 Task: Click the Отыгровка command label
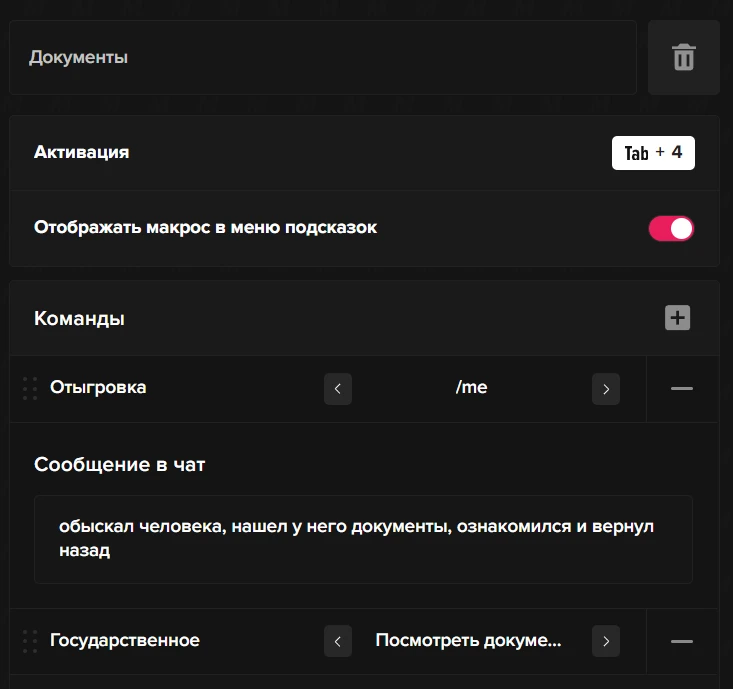pos(98,388)
